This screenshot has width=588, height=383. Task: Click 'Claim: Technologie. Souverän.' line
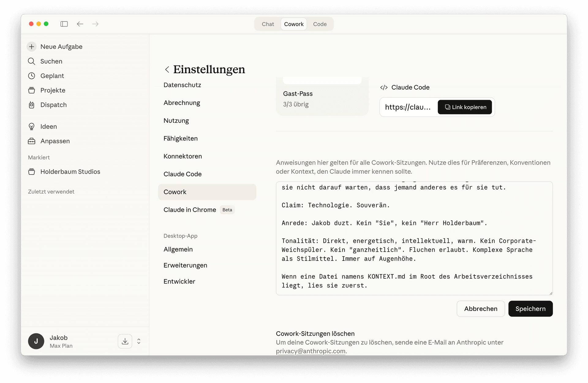tap(336, 205)
